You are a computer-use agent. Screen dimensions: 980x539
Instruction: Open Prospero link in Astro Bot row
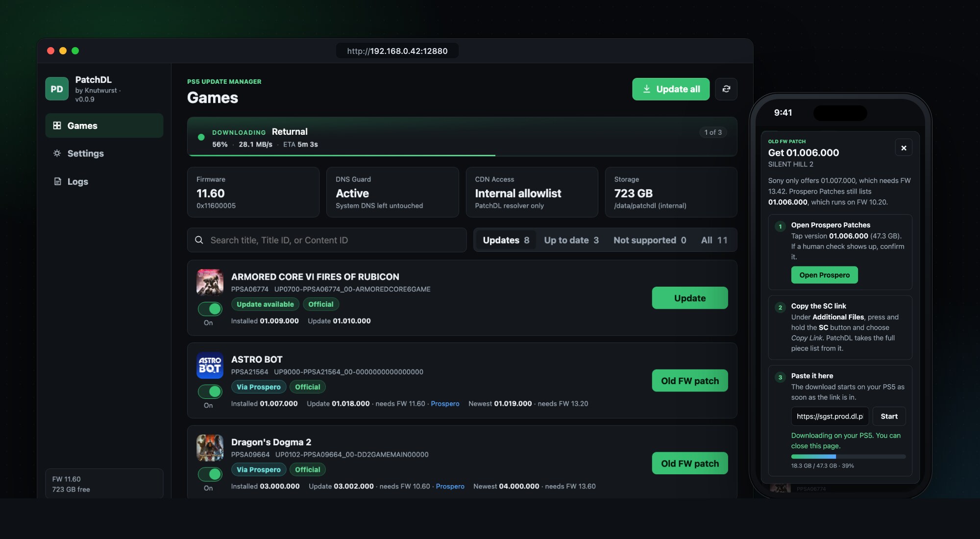point(445,404)
